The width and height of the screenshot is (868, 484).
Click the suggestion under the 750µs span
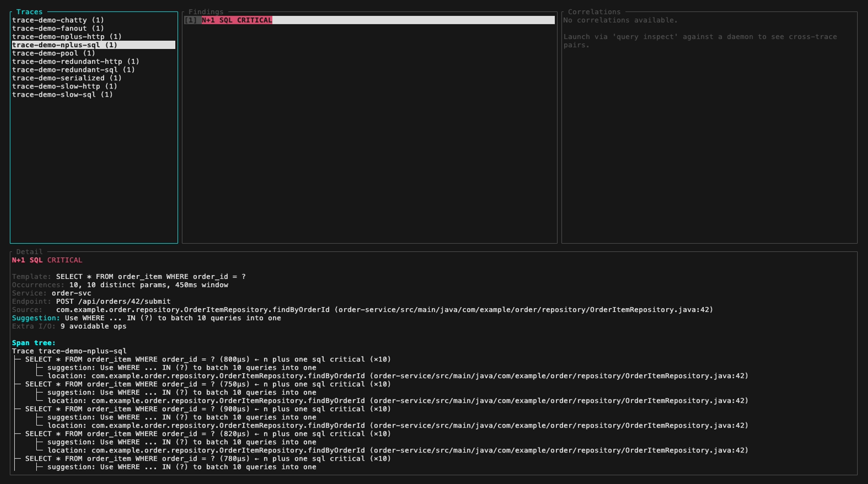[x=182, y=392]
